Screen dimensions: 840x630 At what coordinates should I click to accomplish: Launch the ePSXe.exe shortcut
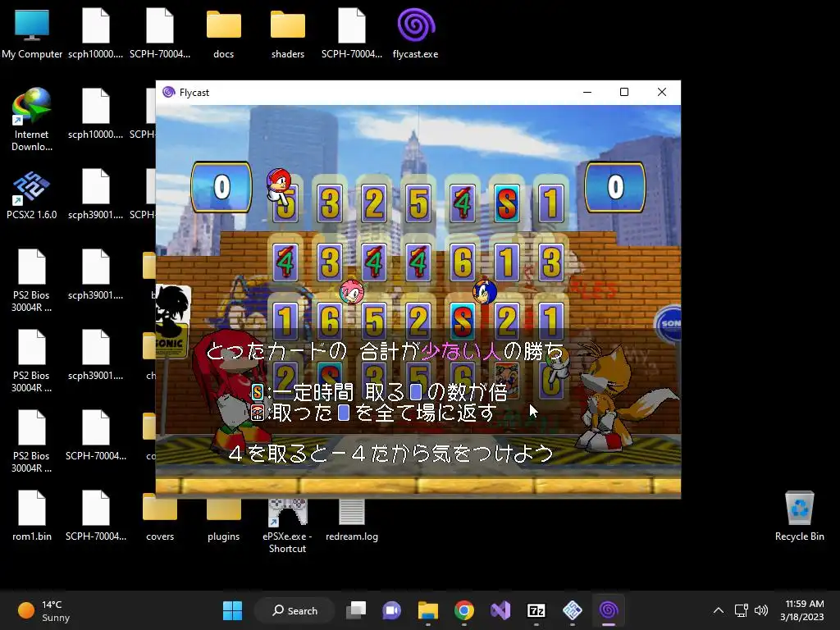(287, 525)
